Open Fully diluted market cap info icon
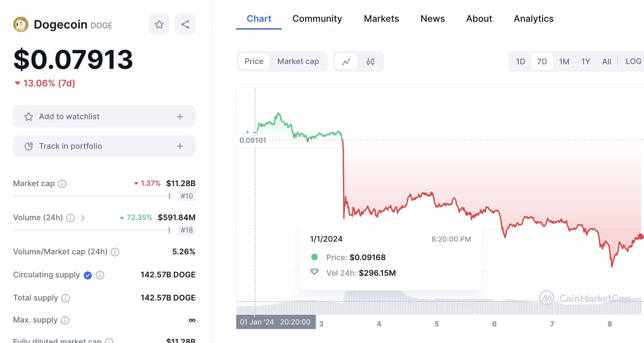This screenshot has width=644, height=343. click(x=109, y=341)
